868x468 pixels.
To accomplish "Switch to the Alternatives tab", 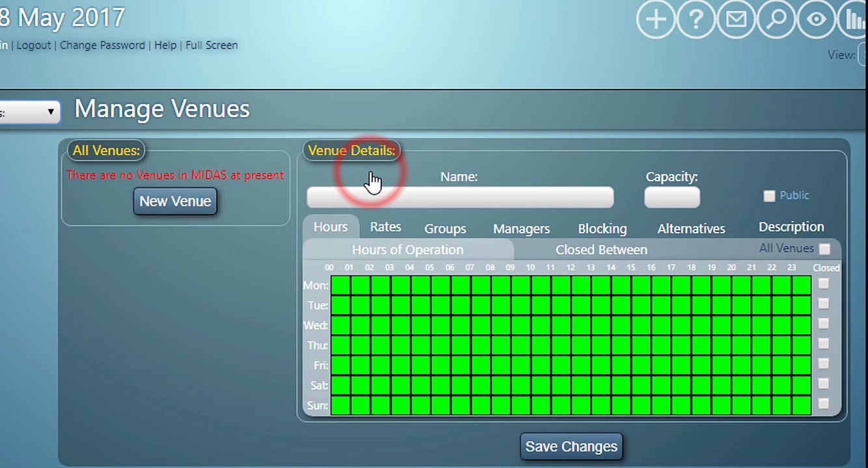I will (x=691, y=229).
